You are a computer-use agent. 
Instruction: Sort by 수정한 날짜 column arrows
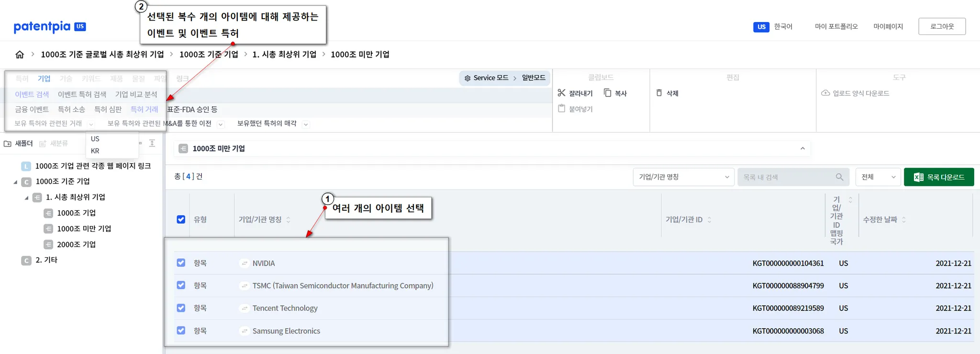[x=904, y=220]
